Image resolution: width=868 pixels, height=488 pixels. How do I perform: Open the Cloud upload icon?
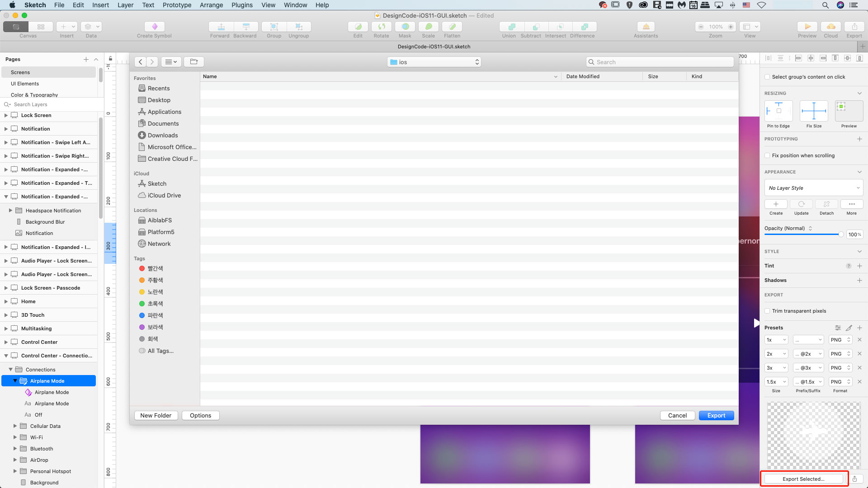[830, 27]
